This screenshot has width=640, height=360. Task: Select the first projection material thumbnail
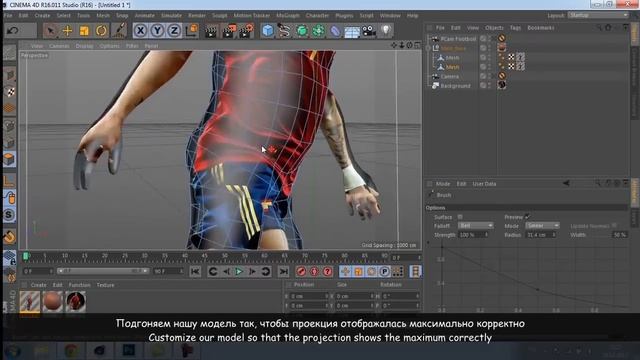[30, 302]
